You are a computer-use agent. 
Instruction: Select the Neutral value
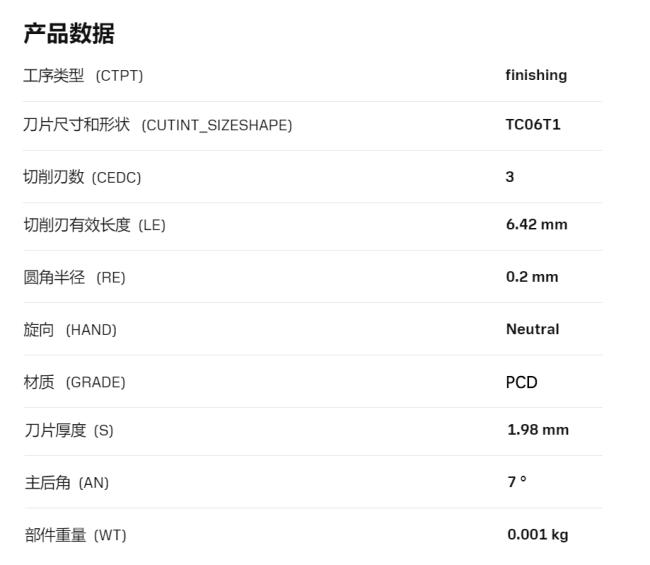point(532,329)
